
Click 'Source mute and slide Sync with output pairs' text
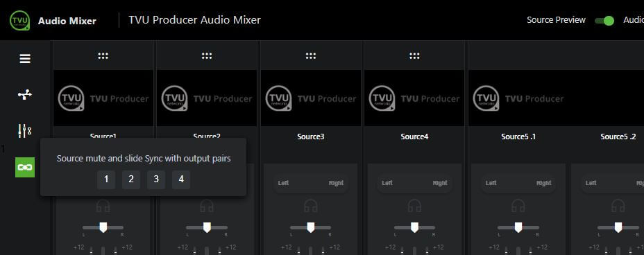click(144, 159)
